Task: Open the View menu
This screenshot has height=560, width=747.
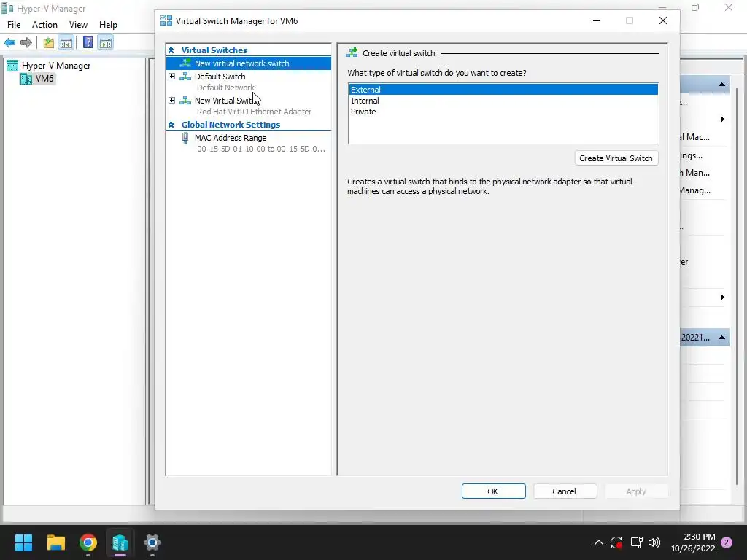Action: click(78, 25)
